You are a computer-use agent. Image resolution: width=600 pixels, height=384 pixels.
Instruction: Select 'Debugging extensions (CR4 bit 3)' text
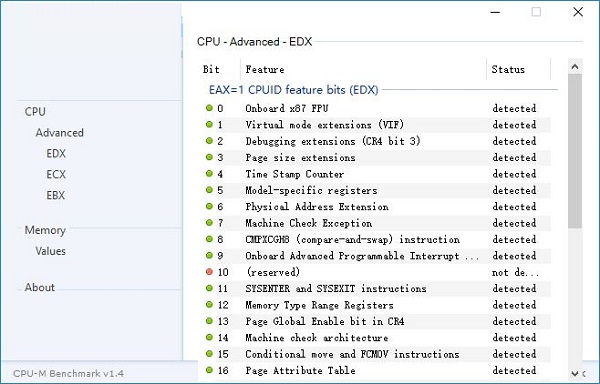[x=333, y=141]
